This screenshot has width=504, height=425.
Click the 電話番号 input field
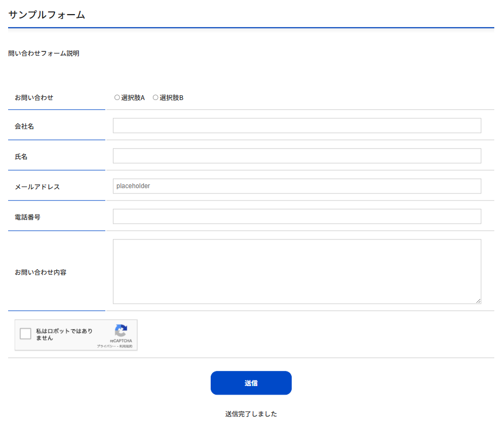[x=297, y=216]
